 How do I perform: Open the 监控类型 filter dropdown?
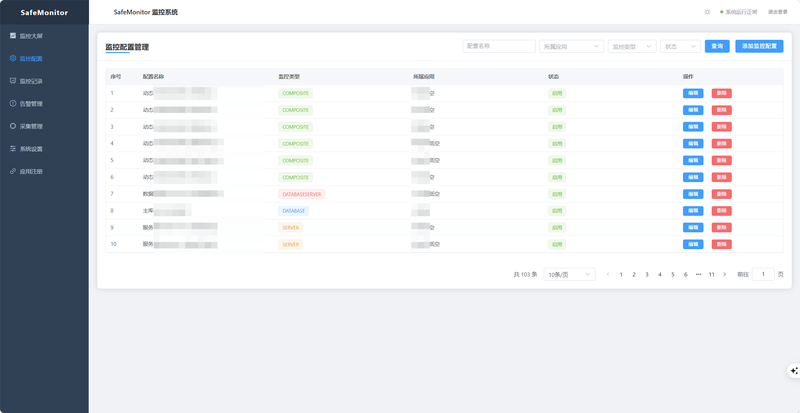pyautogui.click(x=632, y=46)
